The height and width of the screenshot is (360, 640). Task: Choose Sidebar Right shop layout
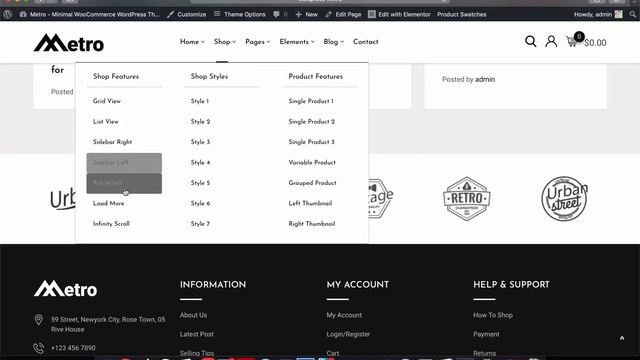click(113, 142)
